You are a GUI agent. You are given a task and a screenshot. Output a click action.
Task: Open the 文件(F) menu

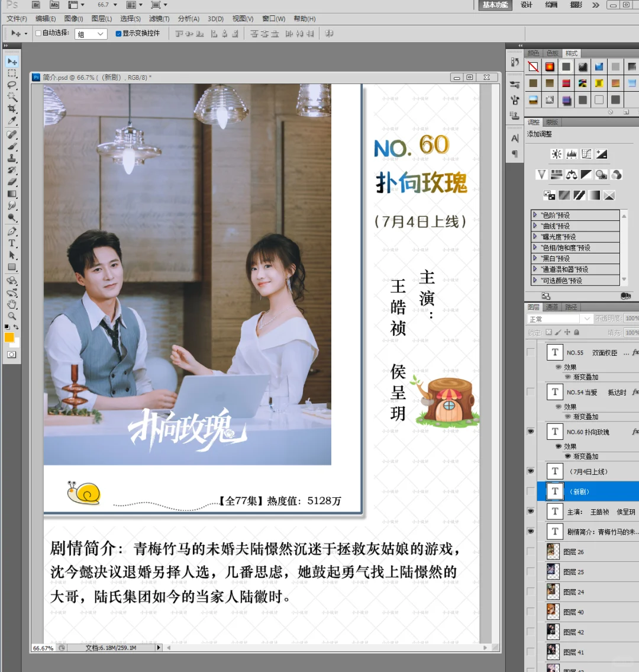(17, 19)
